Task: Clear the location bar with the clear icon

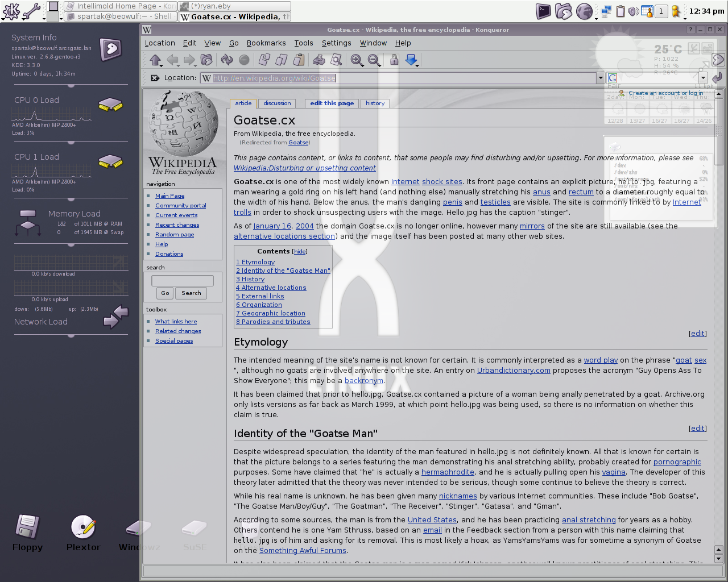Action: pyautogui.click(x=155, y=78)
